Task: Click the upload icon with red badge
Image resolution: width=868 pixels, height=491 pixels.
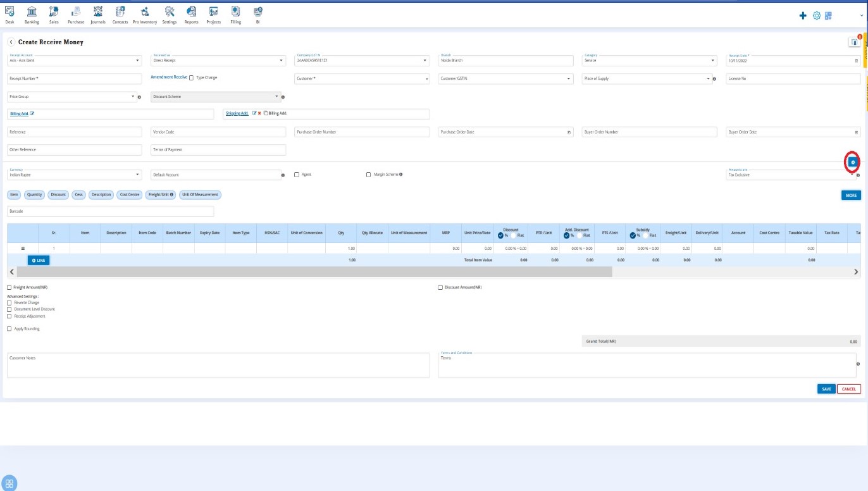Action: pyautogui.click(x=854, y=42)
